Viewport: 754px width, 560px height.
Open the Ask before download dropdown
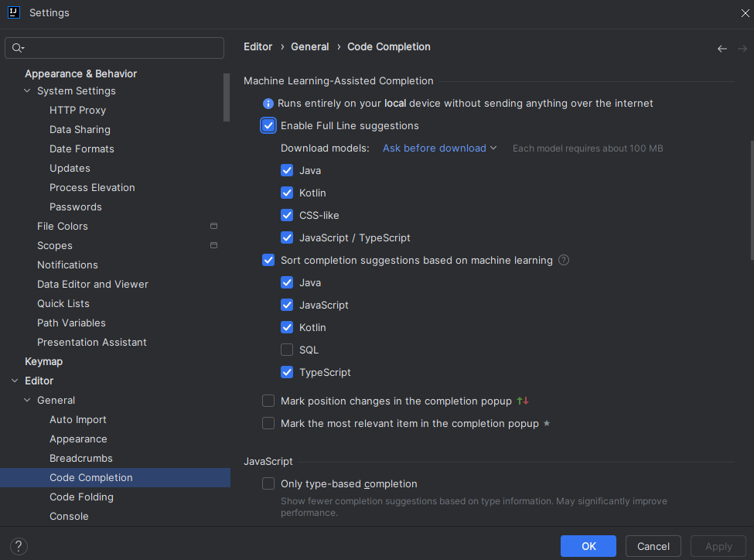pyautogui.click(x=439, y=149)
